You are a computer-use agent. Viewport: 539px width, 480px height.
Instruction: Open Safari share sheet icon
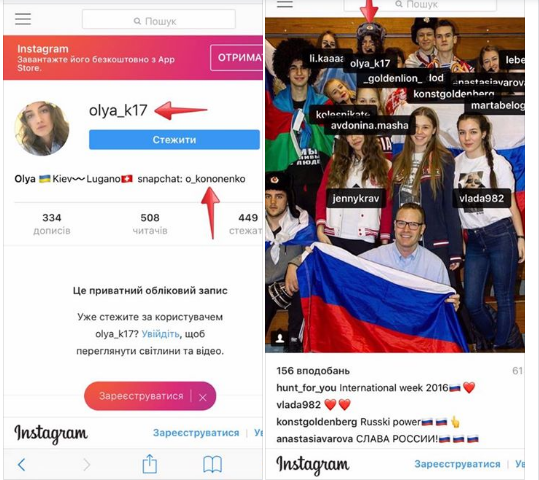click(150, 464)
